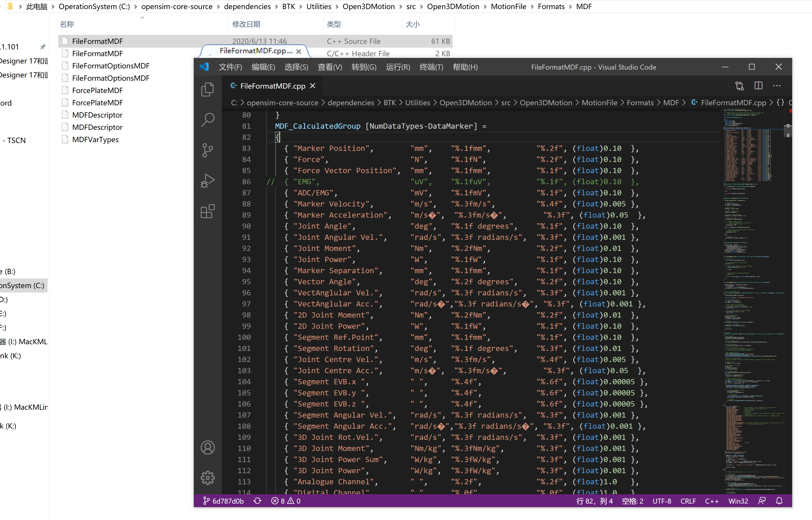The width and height of the screenshot is (812, 520).
Task: Open the Extensions view
Action: [207, 211]
